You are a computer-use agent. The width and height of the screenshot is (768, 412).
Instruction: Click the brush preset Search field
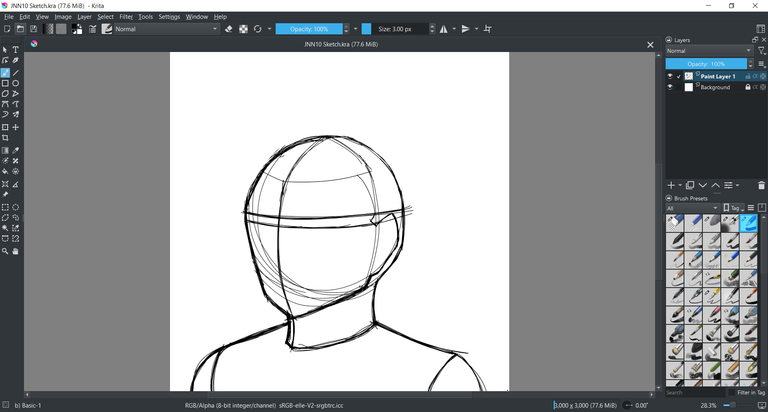pyautogui.click(x=695, y=392)
